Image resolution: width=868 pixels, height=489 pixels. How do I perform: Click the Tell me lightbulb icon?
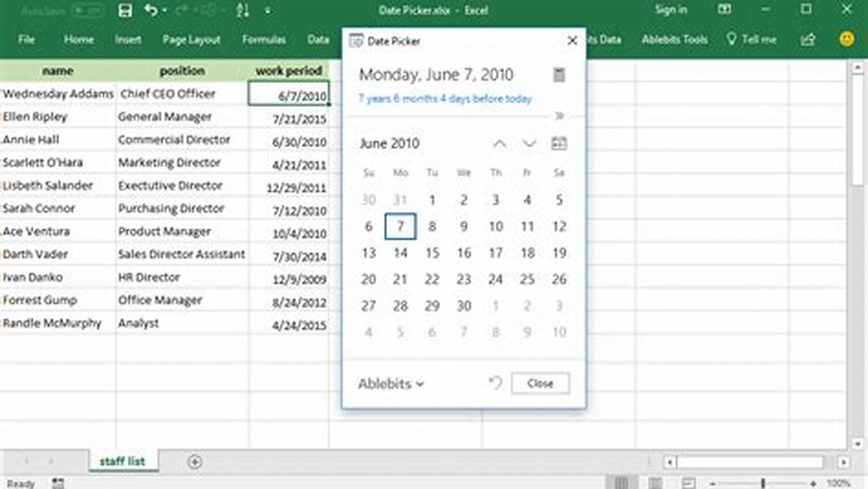tap(731, 39)
